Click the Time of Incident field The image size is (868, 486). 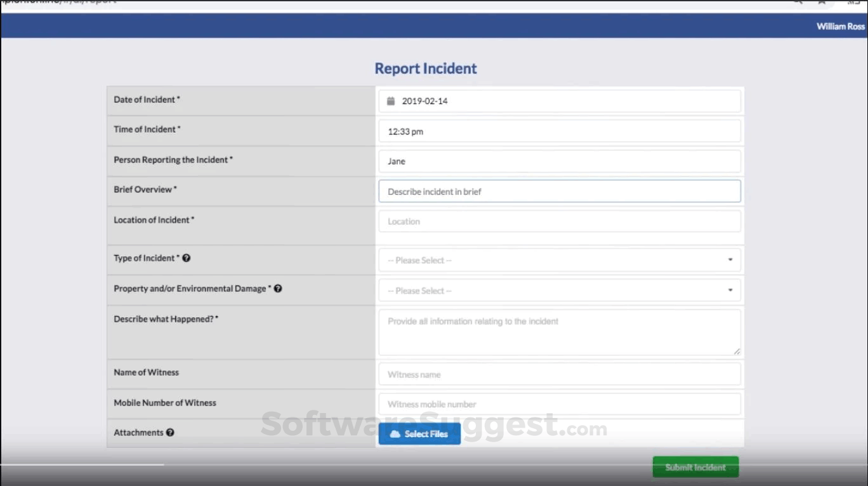559,131
